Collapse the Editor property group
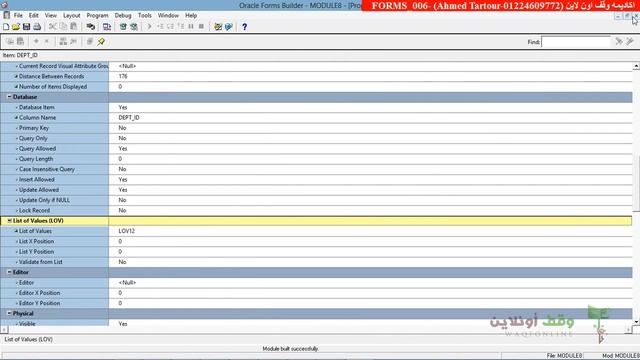This screenshot has width=640, height=360. point(9,272)
